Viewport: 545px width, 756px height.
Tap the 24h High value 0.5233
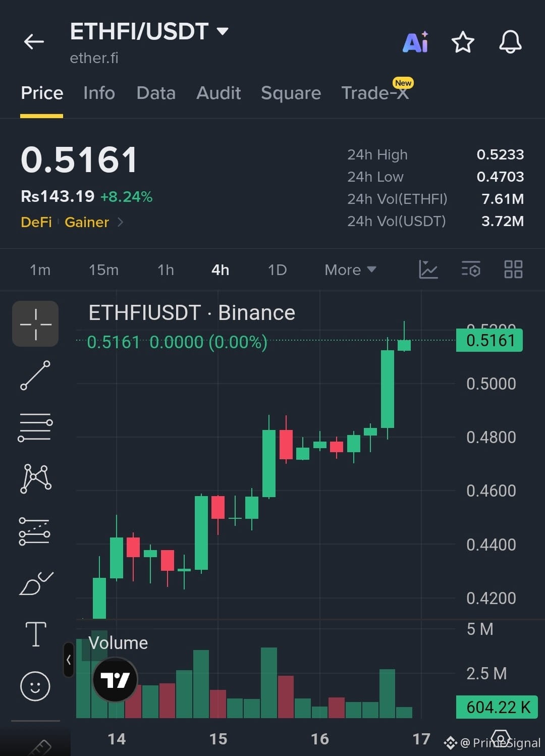[x=500, y=154]
